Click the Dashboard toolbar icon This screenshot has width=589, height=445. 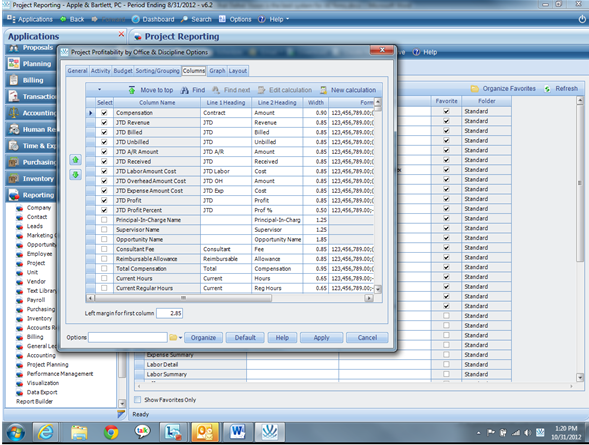pos(136,19)
